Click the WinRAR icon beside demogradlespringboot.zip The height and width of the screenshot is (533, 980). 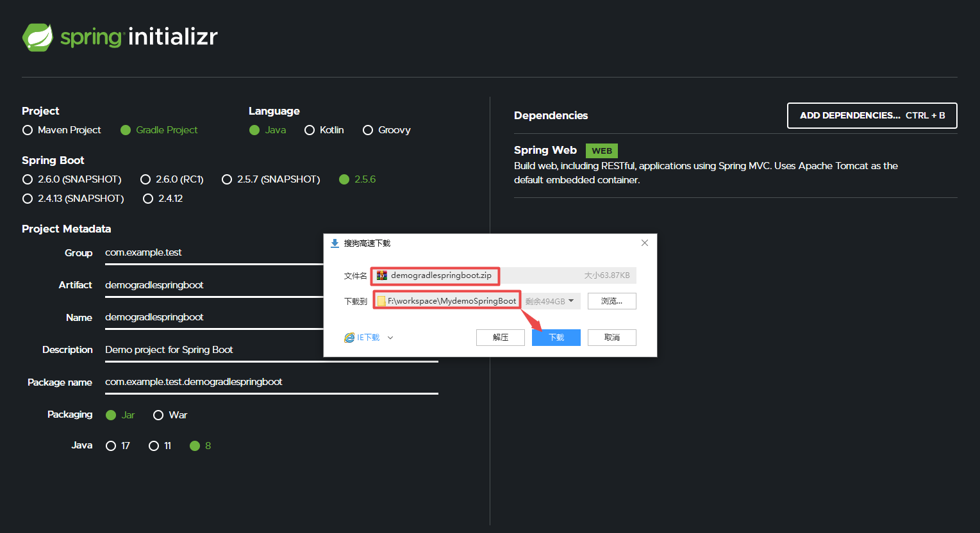381,275
